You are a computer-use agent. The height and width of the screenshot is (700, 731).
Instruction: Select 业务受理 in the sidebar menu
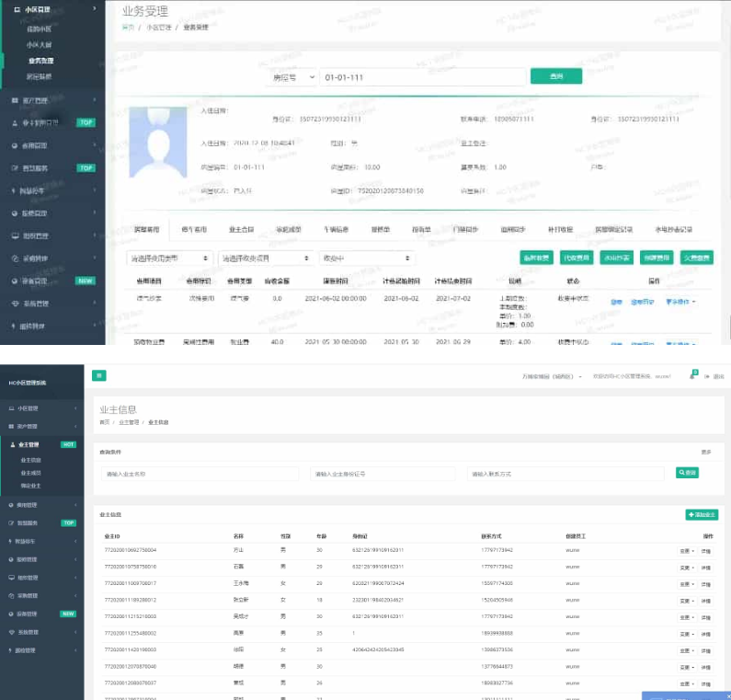40,60
